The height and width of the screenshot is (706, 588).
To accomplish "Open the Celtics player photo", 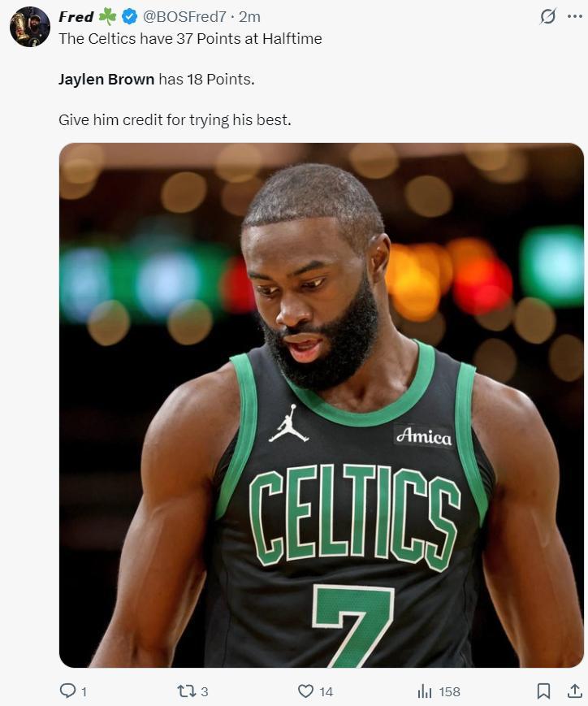I will pos(321,405).
